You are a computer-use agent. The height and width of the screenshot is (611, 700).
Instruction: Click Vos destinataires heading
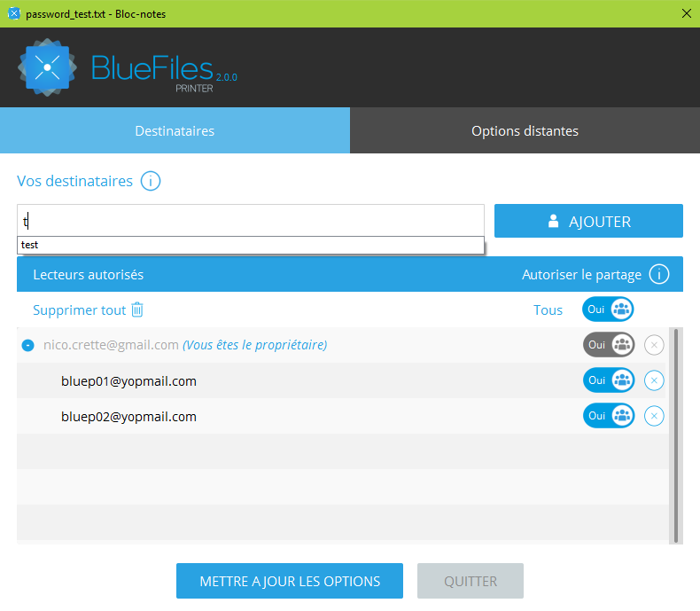click(75, 181)
